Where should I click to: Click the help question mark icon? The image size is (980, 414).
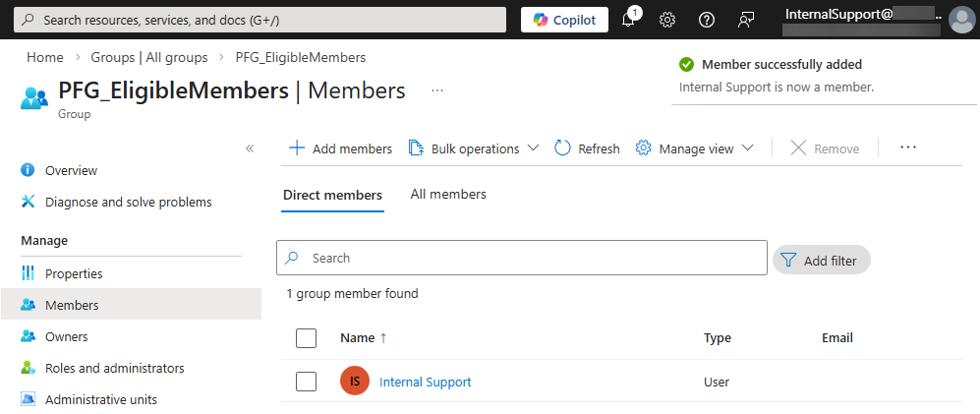(x=707, y=20)
